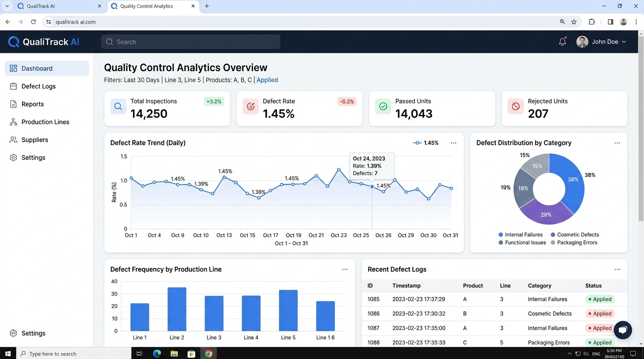This screenshot has height=359, width=644.
Task: Click the Defect Rate target icon
Action: pos(250,107)
